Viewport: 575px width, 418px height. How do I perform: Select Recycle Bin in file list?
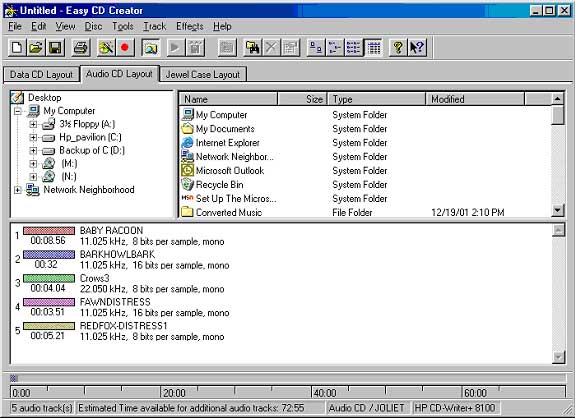(219, 185)
